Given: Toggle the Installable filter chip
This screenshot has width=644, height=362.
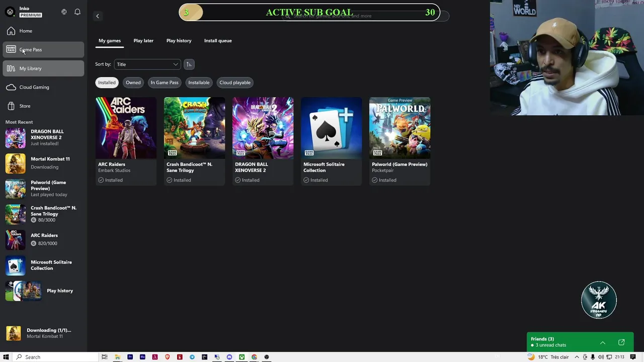Looking at the screenshot, I should (199, 82).
